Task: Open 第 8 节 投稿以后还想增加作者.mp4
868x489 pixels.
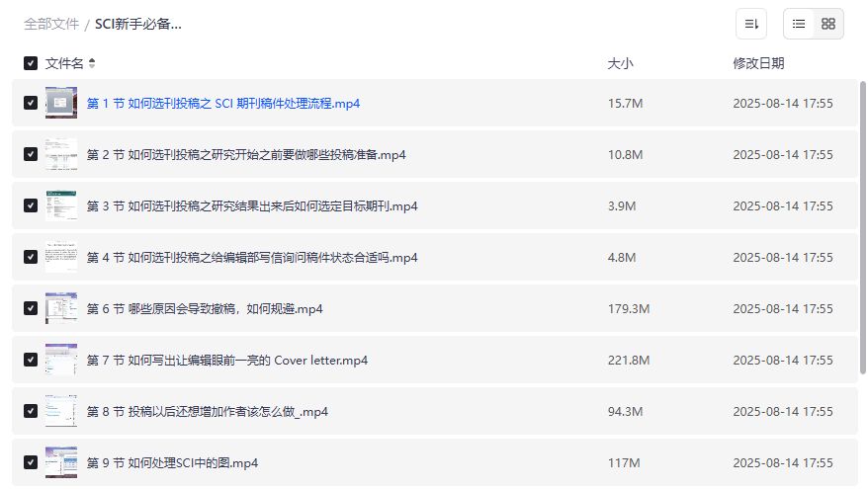Action: point(207,412)
